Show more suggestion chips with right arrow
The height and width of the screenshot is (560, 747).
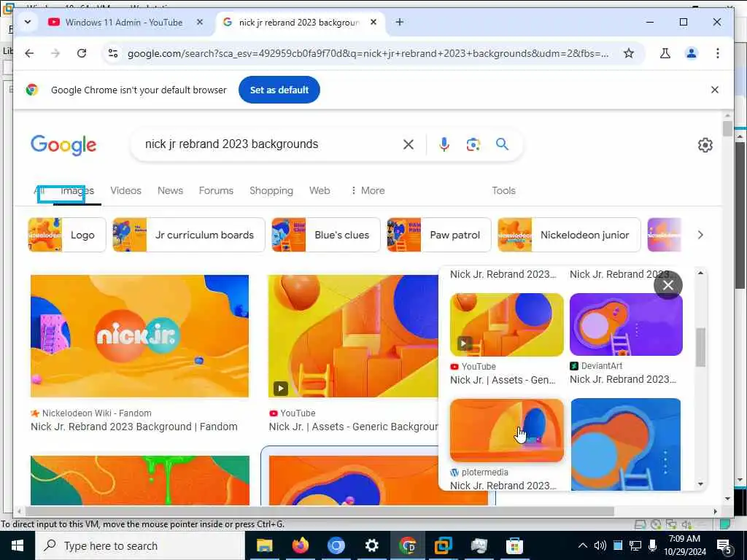(x=700, y=235)
